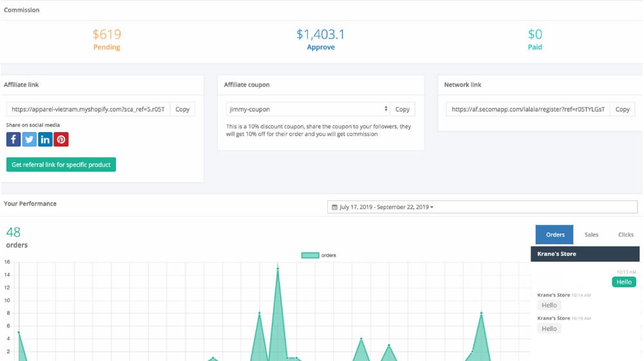Click the calendar icon in date range

(334, 207)
